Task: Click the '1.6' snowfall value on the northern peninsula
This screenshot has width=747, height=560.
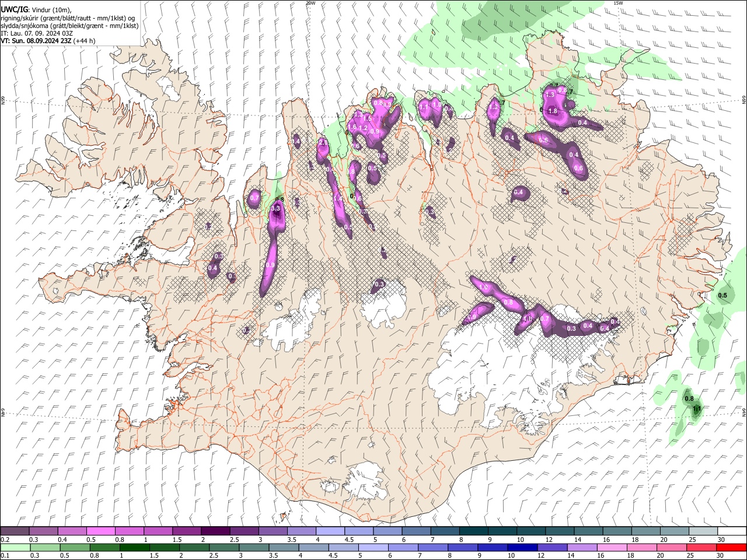Action: 352,127
